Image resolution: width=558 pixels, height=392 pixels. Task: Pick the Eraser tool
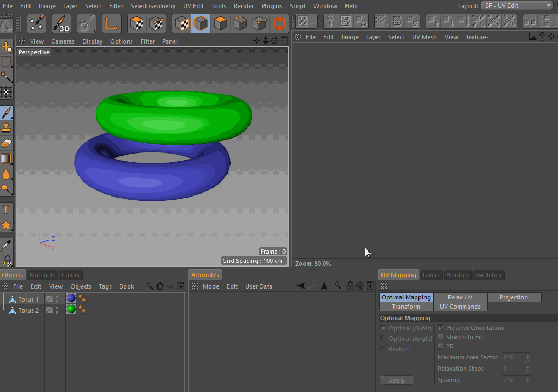point(7,144)
